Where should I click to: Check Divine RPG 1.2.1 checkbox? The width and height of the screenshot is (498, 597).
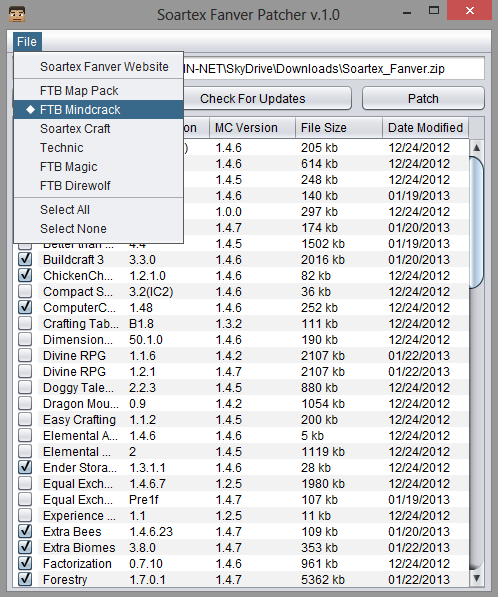(25, 371)
